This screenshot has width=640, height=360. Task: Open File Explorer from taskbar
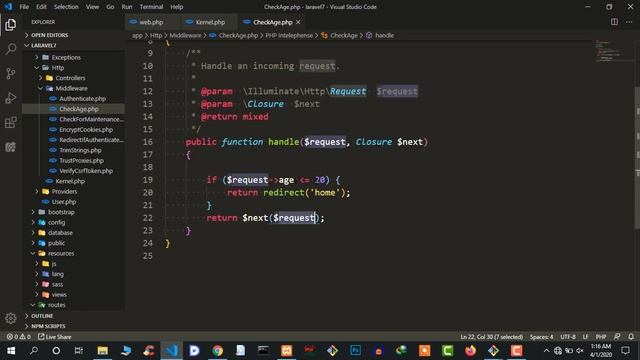click(102, 351)
